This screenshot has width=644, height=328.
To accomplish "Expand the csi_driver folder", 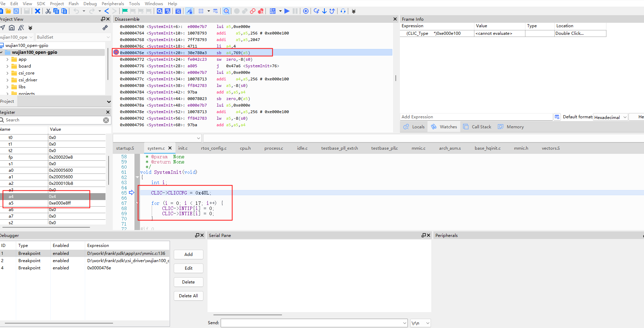I will click(8, 80).
